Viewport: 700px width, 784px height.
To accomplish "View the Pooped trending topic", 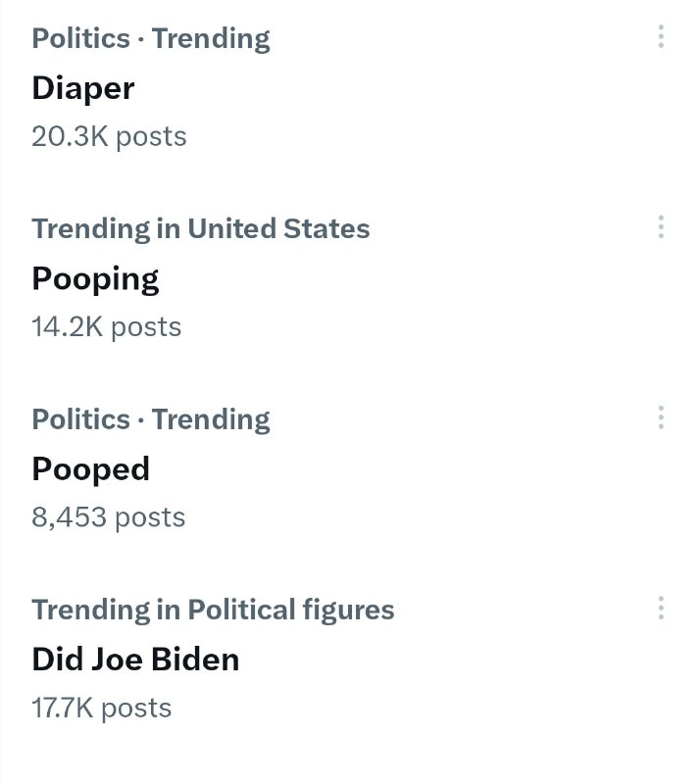I will (x=91, y=469).
